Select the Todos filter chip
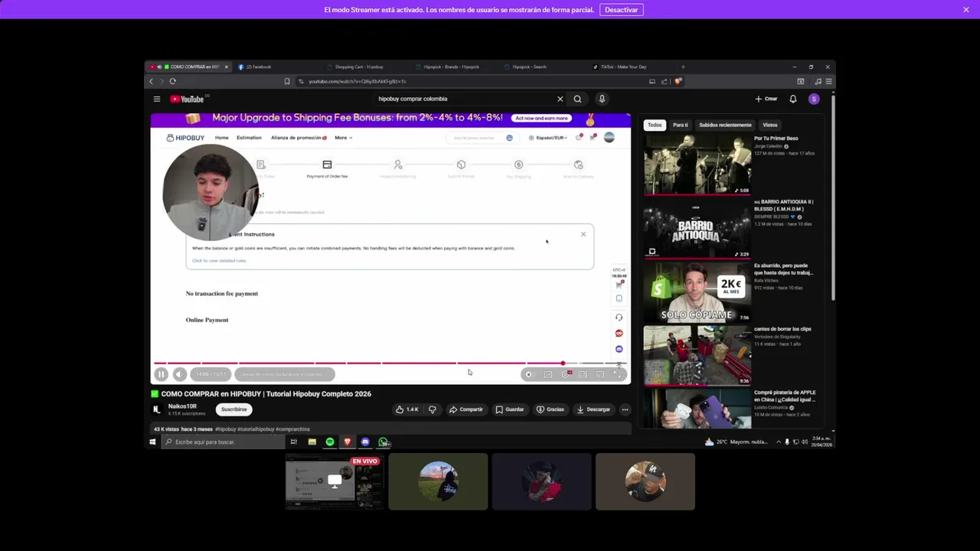980x551 pixels. click(655, 125)
